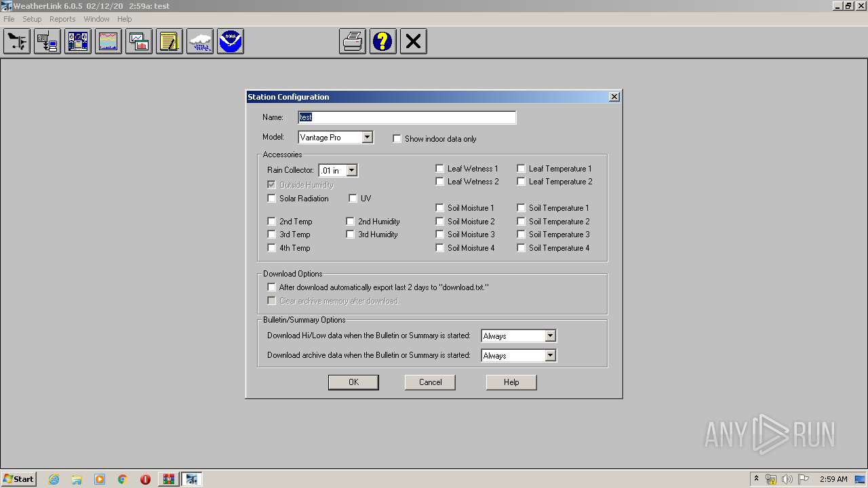The width and height of the screenshot is (868, 488).
Task: Click the taskbar clock showing 2:59 AM
Action: [833, 479]
